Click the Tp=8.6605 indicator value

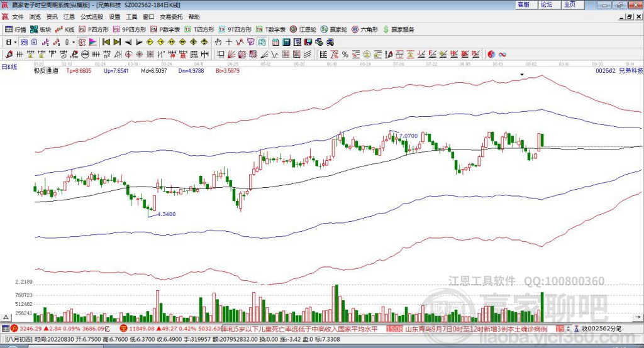pos(79,70)
